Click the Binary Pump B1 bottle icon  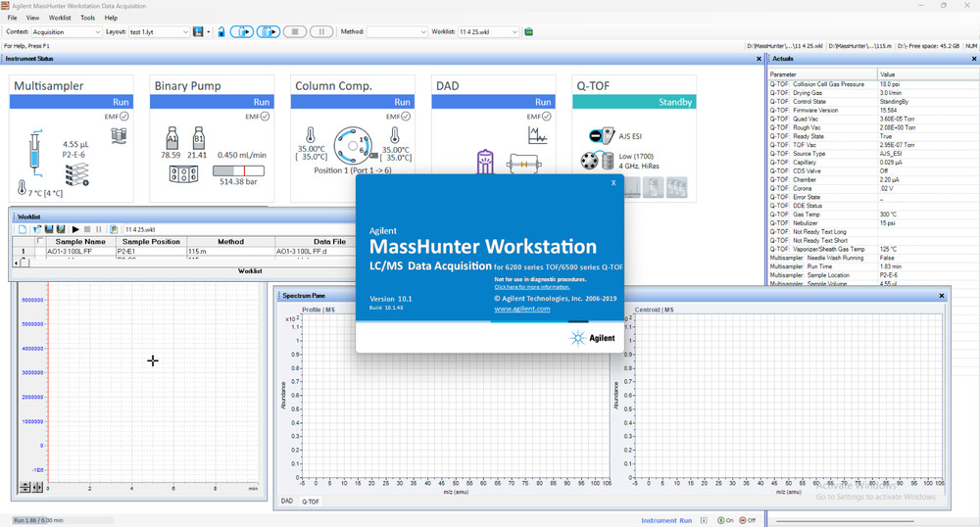point(198,138)
